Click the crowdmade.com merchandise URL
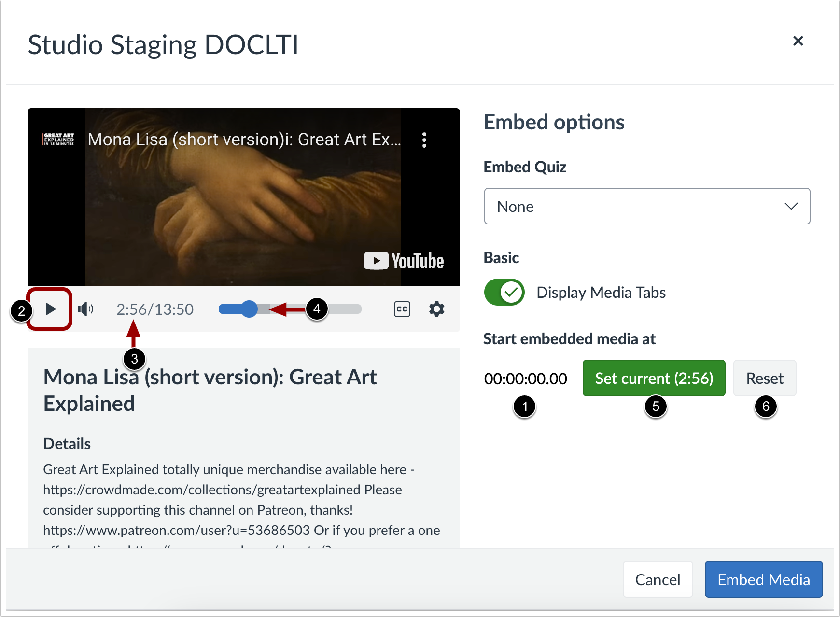 tap(201, 490)
